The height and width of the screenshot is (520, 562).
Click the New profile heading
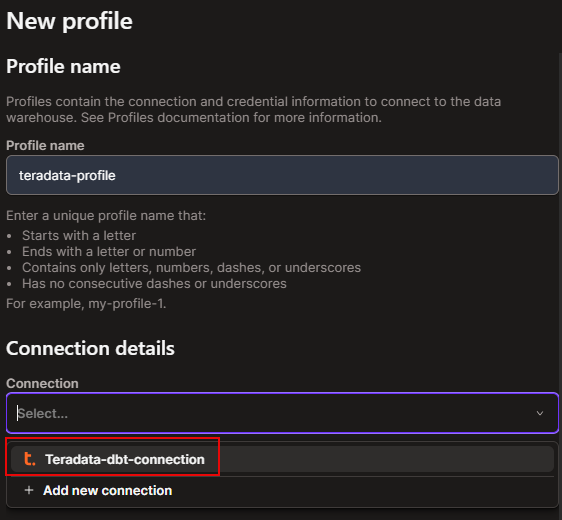pos(70,21)
